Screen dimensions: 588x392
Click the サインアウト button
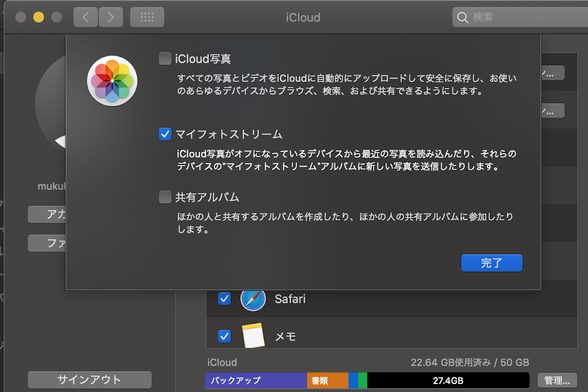(90, 380)
